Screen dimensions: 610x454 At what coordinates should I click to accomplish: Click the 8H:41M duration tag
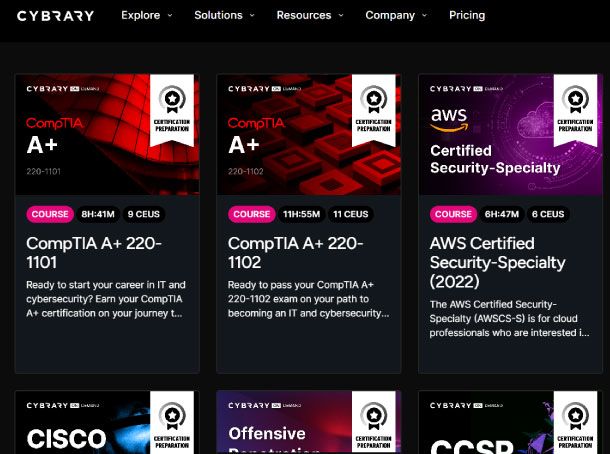tap(98, 214)
